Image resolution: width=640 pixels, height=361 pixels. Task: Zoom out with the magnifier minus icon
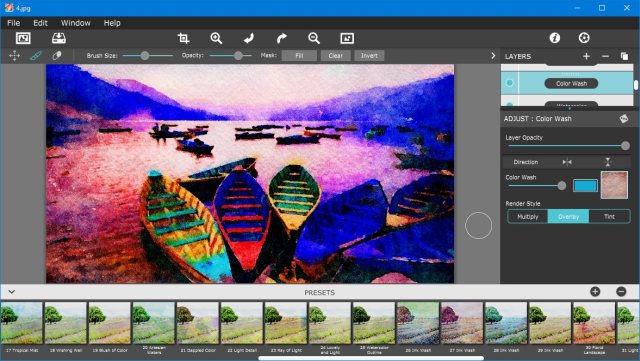point(314,38)
